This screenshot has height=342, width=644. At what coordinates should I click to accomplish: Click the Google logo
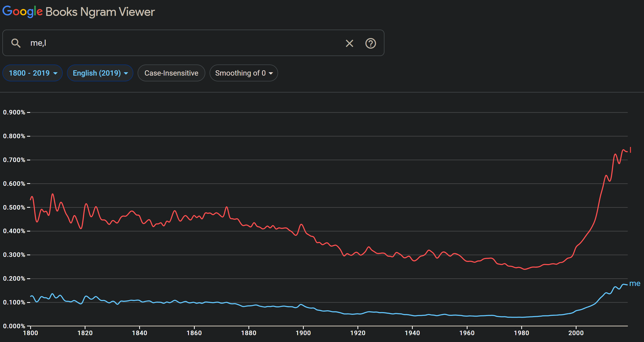pyautogui.click(x=22, y=12)
